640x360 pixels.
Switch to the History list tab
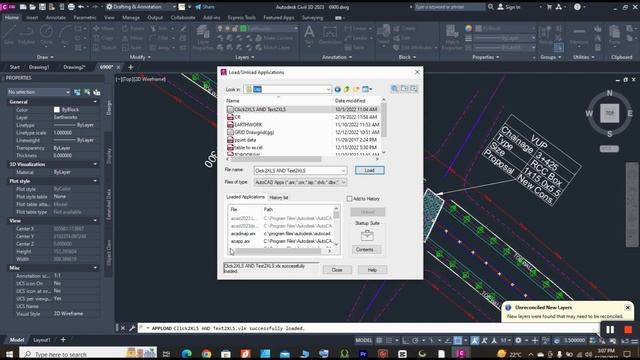pos(279,198)
